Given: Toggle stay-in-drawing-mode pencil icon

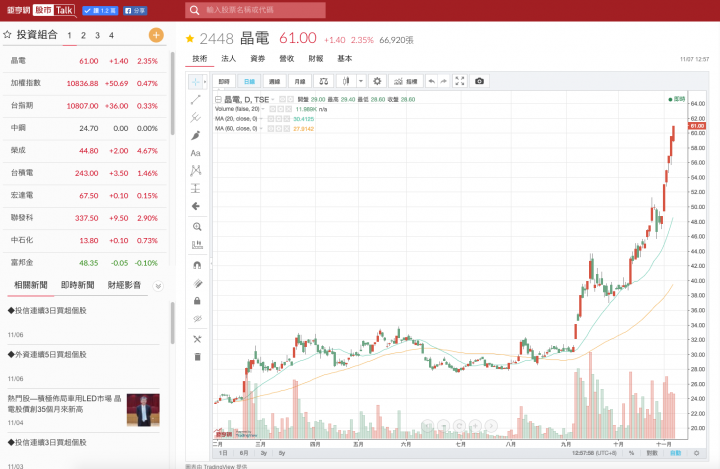Looking at the screenshot, I should pyautogui.click(x=197, y=283).
